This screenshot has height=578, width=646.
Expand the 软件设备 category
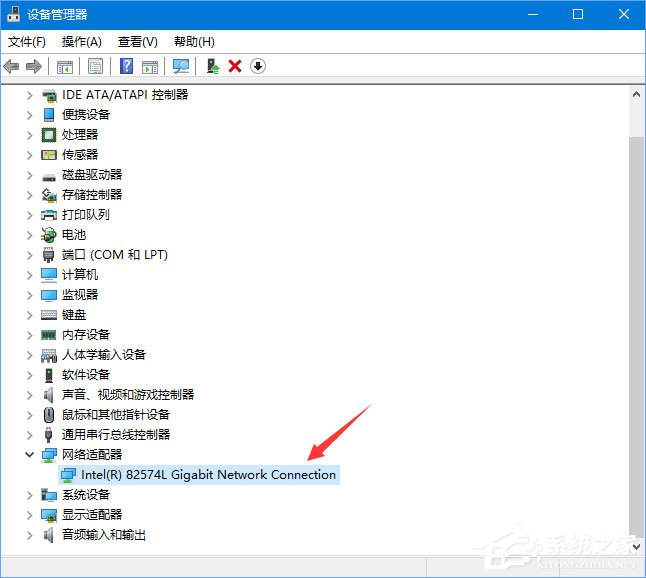pyautogui.click(x=30, y=375)
